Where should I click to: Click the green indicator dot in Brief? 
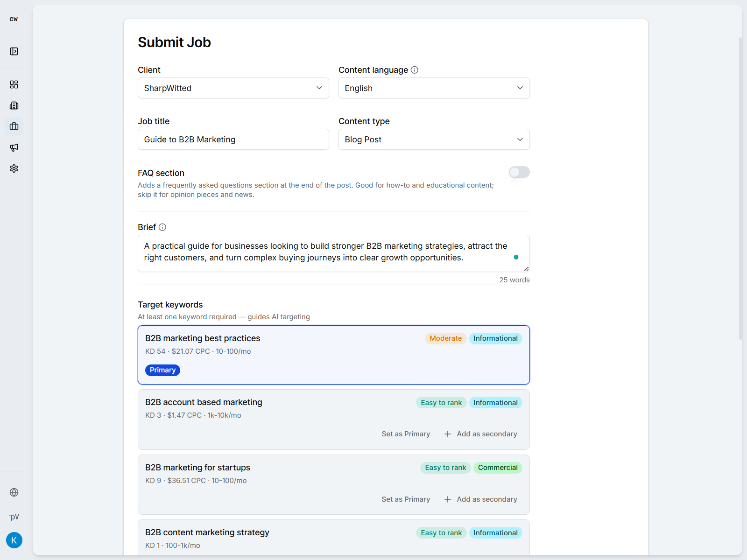click(516, 257)
